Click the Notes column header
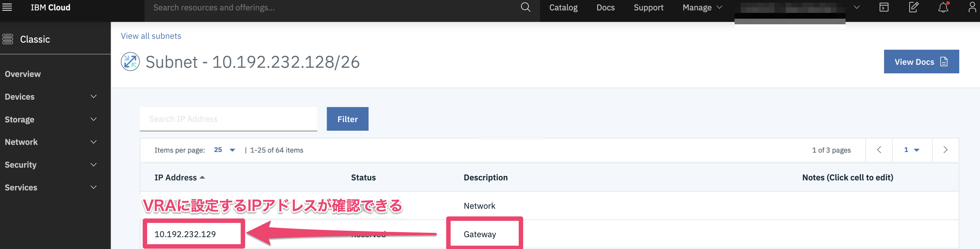The image size is (980, 249). coord(848,177)
